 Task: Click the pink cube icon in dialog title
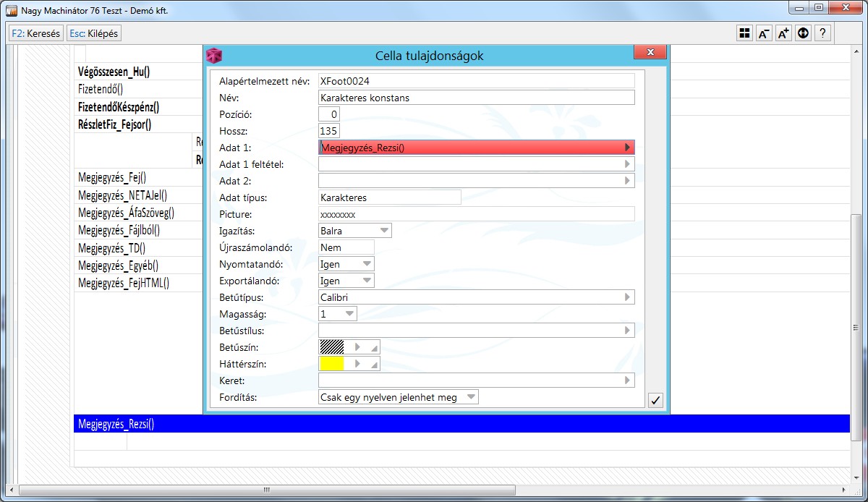[x=214, y=56]
